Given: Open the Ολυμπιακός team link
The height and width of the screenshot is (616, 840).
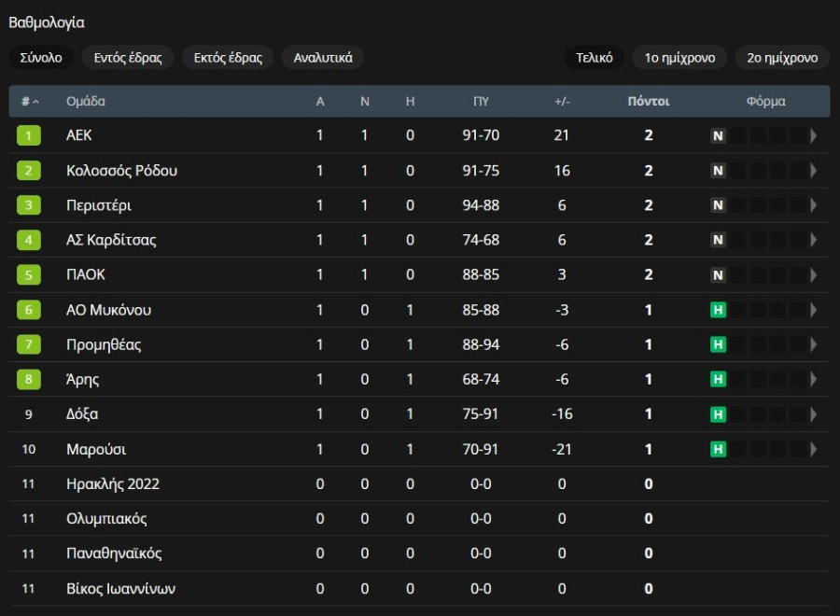Looking at the screenshot, I should pyautogui.click(x=106, y=519).
